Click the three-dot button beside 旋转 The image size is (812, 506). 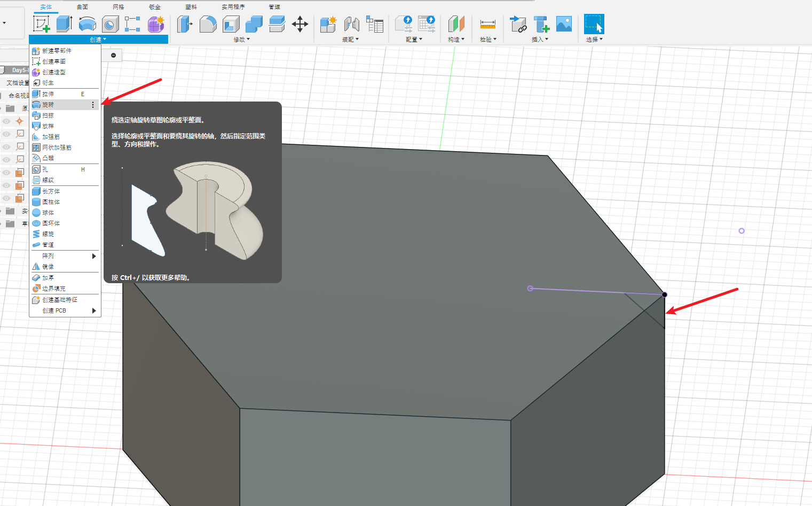tap(93, 105)
